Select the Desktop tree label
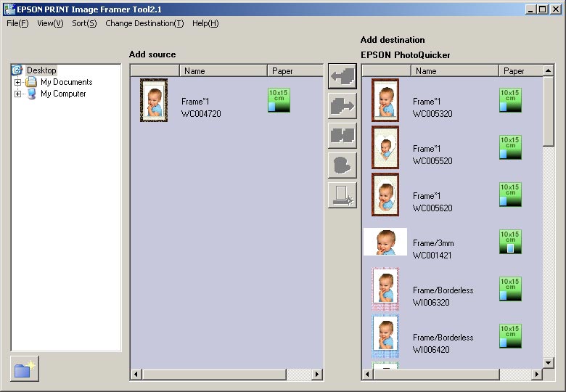Viewport: 566px width, 392px height. click(41, 70)
